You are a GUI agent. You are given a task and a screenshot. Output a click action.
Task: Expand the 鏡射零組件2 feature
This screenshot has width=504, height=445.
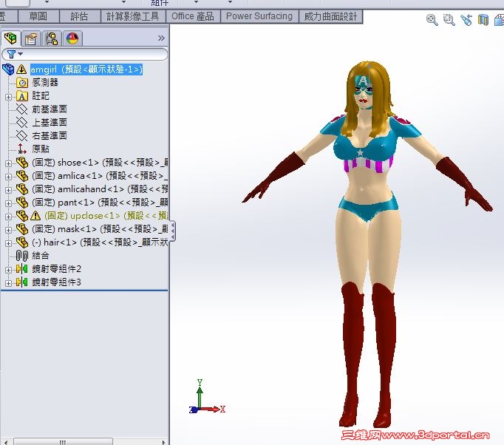click(8, 270)
